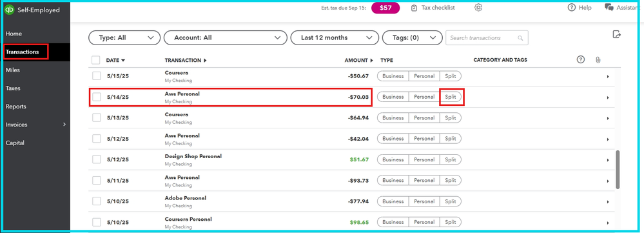This screenshot has width=644, height=233.
Task: Click the search magnifier icon
Action: coord(520,38)
